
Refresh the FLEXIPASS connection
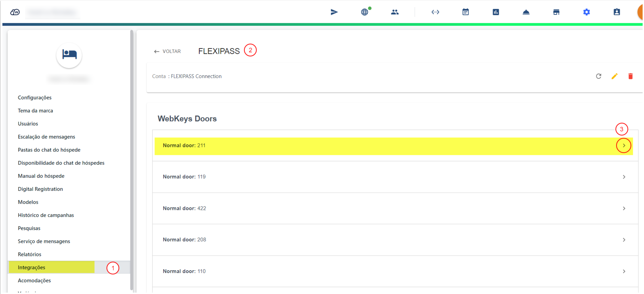[598, 76]
